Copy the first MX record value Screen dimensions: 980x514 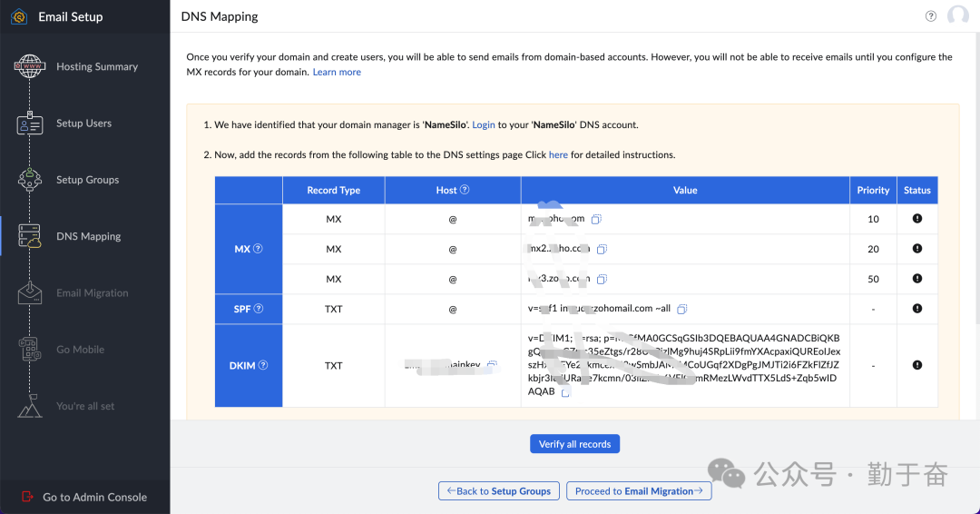(596, 220)
